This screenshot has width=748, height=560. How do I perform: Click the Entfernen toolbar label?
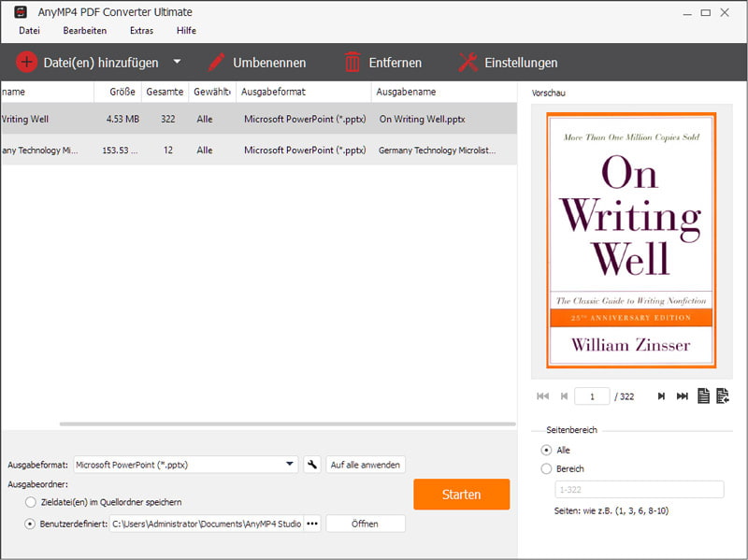[396, 63]
